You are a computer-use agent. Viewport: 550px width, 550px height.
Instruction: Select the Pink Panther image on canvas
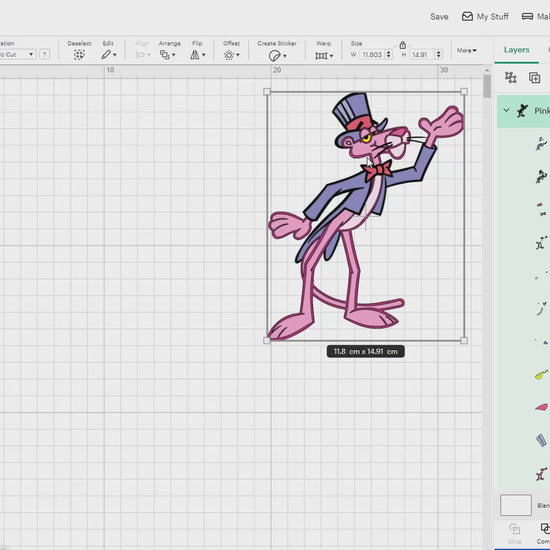pos(365,216)
